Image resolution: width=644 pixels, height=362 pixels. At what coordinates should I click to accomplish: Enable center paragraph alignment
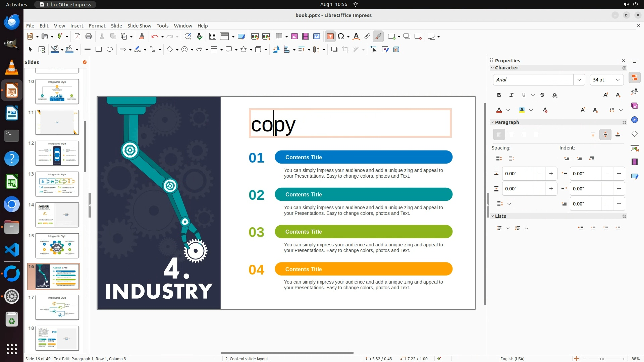tap(512, 135)
